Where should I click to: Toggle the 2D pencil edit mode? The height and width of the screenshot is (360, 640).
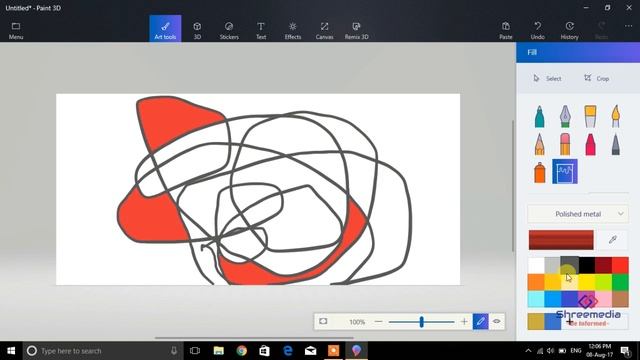(x=480, y=322)
